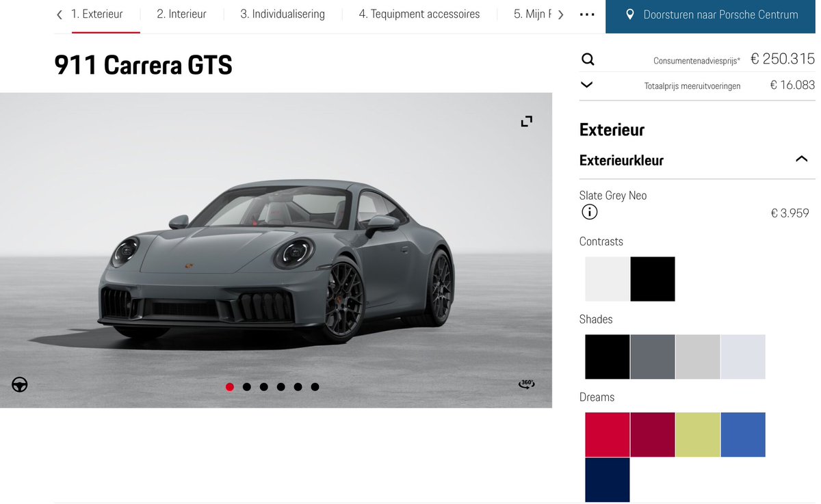This screenshot has width=821, height=504.
Task: Click left arrow to scroll tabs back
Action: coord(60,14)
